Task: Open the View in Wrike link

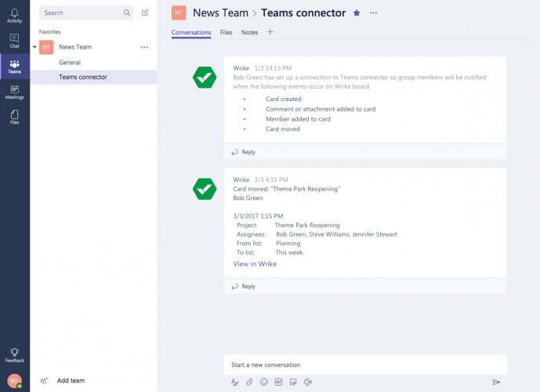Action: tap(255, 264)
